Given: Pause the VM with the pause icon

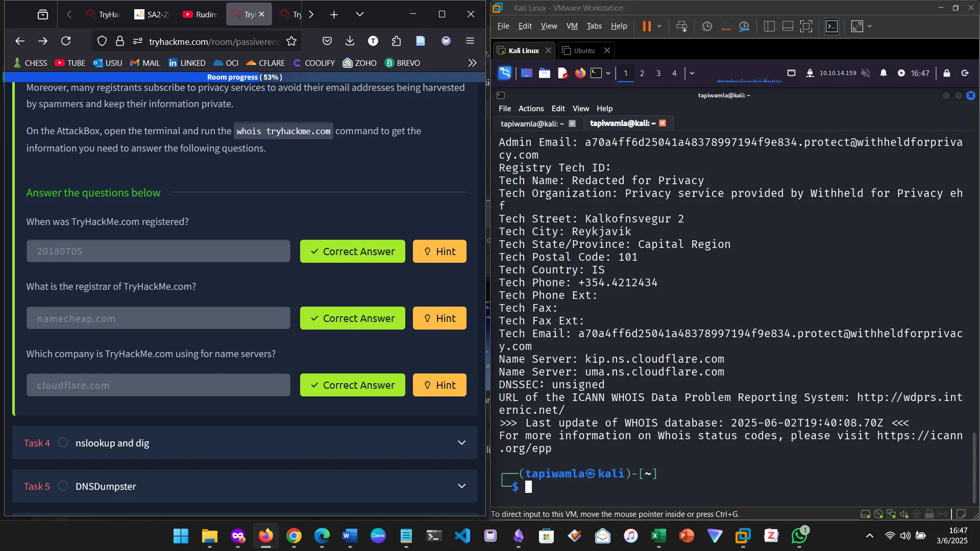Looking at the screenshot, I should [x=646, y=27].
